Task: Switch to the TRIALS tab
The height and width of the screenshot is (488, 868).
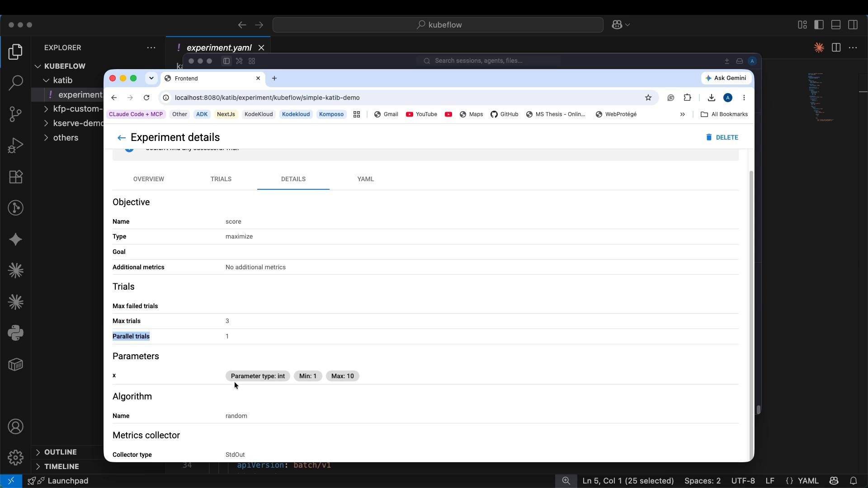Action: (221, 179)
